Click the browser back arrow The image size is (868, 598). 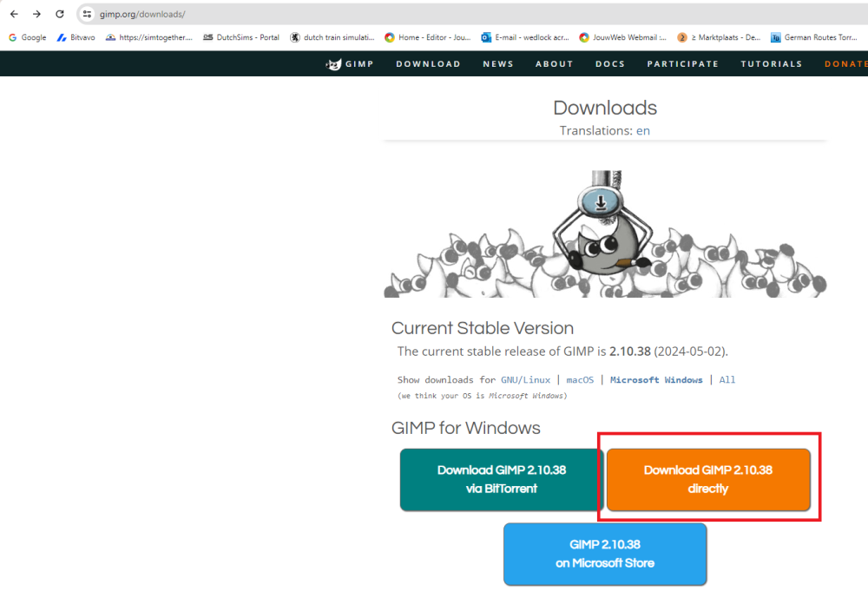pos(14,14)
